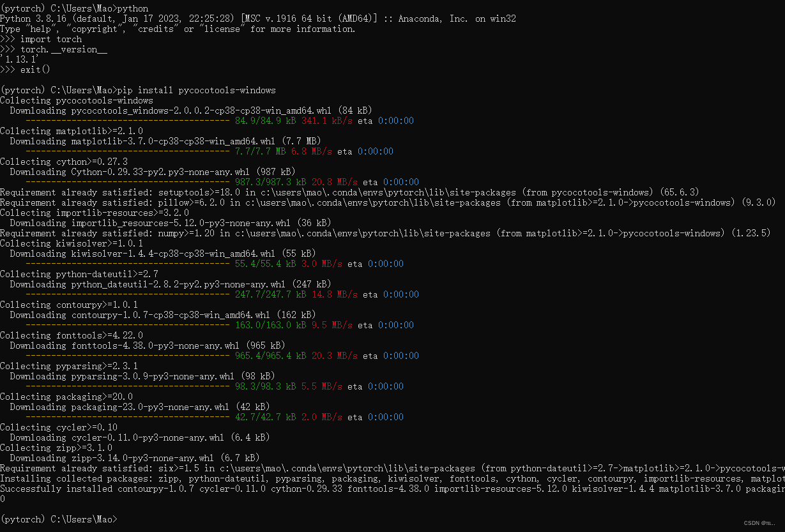Viewport: 785px width, 532px height.
Task: Click the 'exit()' command in Python session
Action: [36, 69]
